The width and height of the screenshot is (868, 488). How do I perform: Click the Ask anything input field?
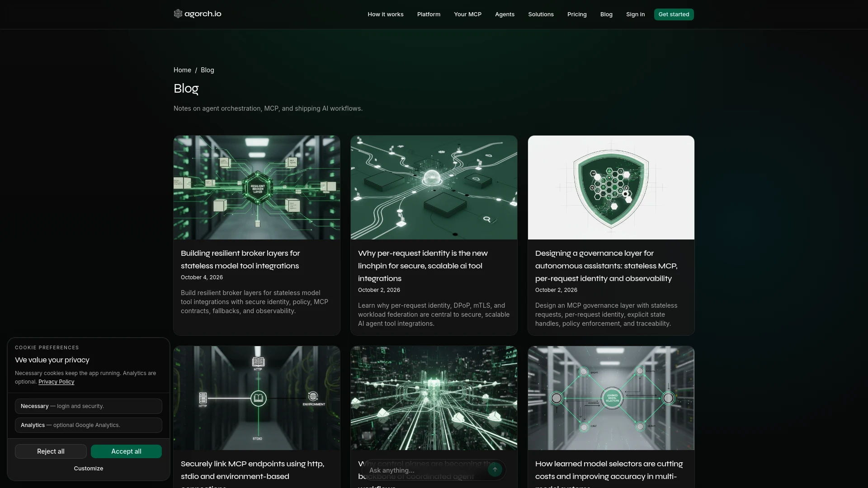click(425, 470)
